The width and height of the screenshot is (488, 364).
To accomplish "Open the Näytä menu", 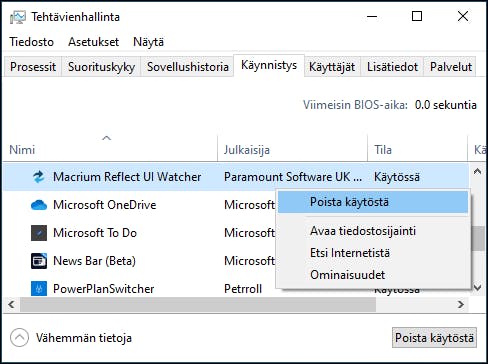I will click(x=148, y=42).
